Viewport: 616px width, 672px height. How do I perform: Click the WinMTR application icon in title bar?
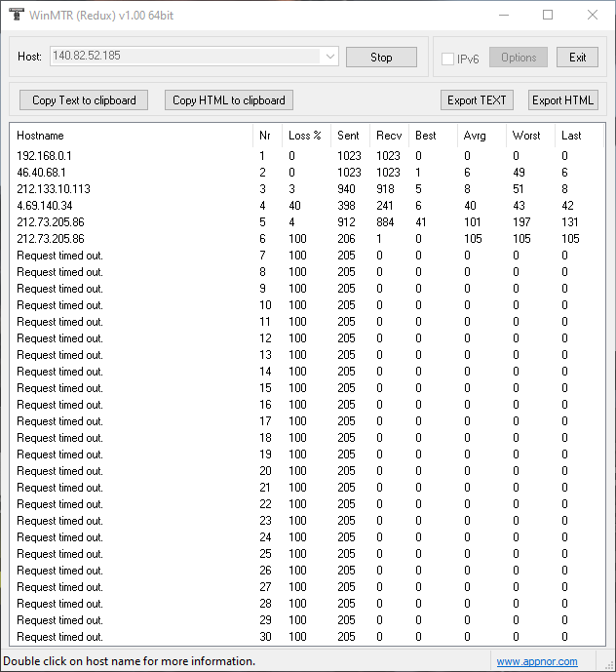17,15
